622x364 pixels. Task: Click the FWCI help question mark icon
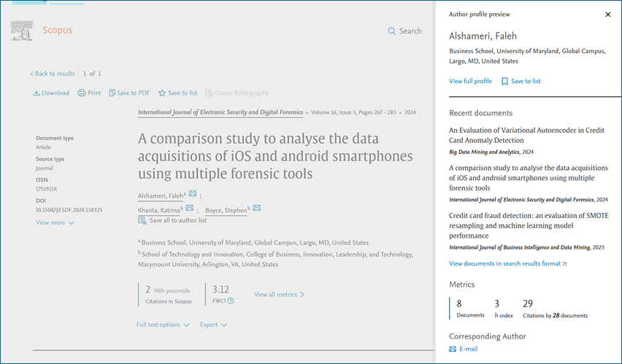[x=231, y=301]
